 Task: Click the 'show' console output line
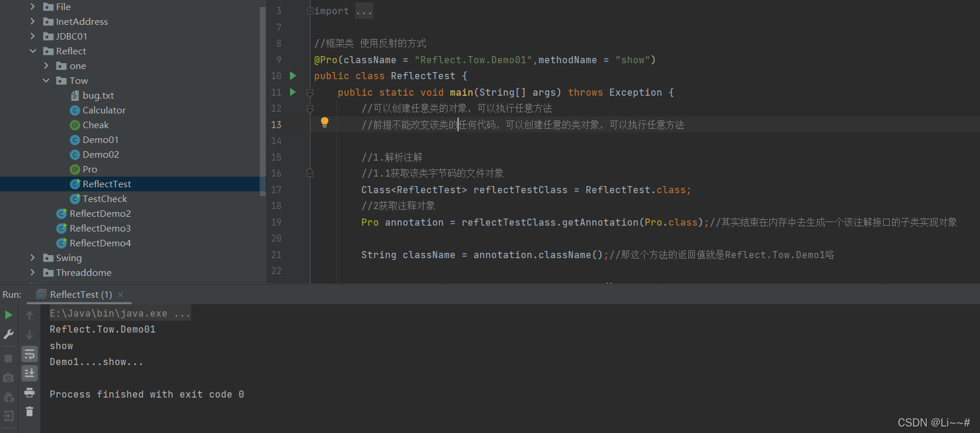[x=61, y=346]
